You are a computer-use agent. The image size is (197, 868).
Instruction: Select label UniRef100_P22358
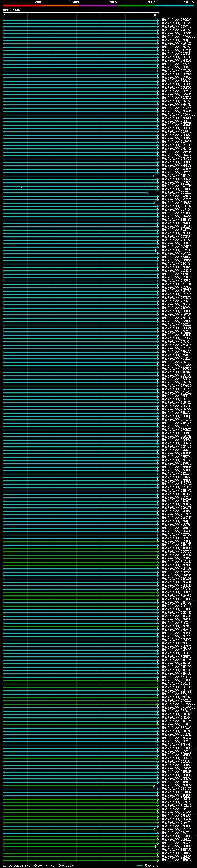(x=177, y=287)
